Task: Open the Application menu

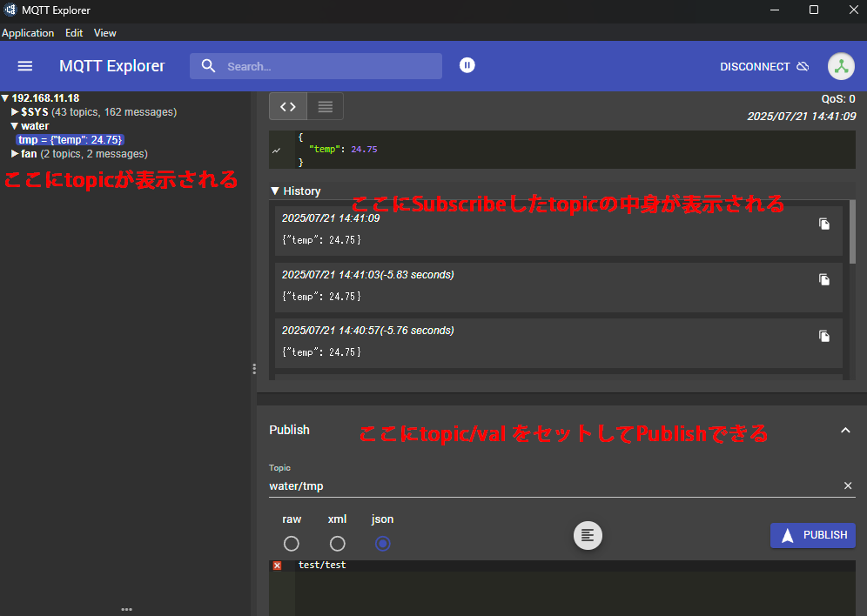Action: click(28, 33)
